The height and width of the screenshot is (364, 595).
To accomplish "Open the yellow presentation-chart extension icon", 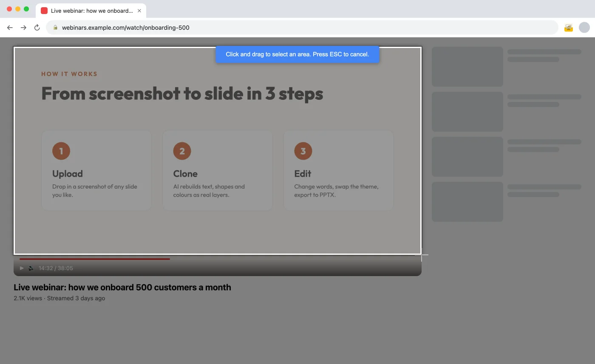I will pos(569,28).
